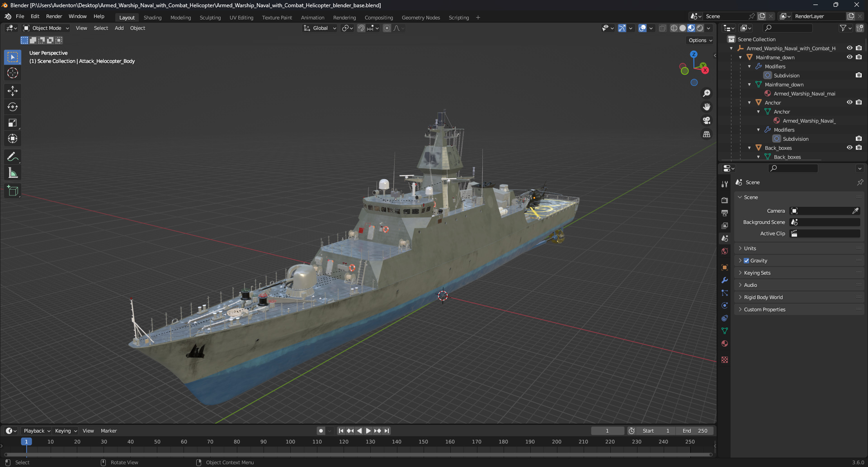This screenshot has height=467, width=868.
Task: Toggle auto keying record button
Action: (321, 431)
